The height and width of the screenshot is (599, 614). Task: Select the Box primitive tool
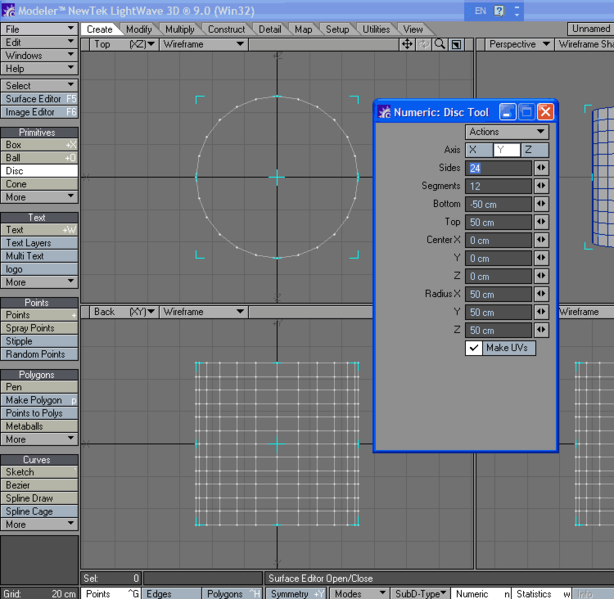point(39,144)
